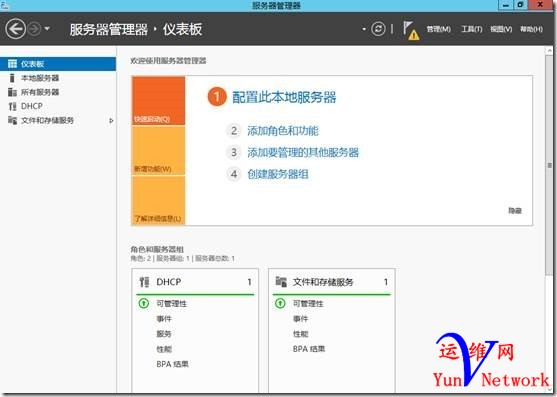557x397 pixels.
Task: Open BPA 结果 in 文件和存储服务 tile
Action: [x=309, y=349]
